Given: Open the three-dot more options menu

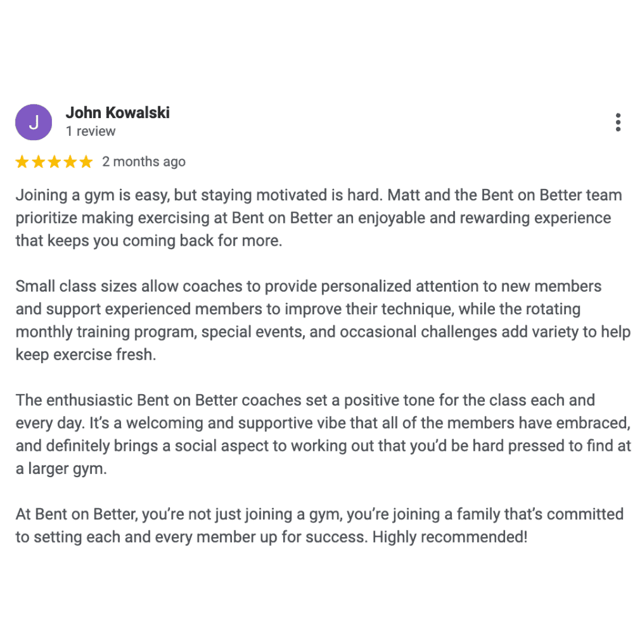Looking at the screenshot, I should coord(618,122).
